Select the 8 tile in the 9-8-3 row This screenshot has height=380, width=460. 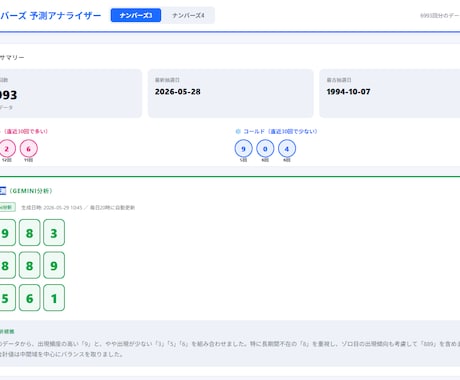tap(30, 233)
